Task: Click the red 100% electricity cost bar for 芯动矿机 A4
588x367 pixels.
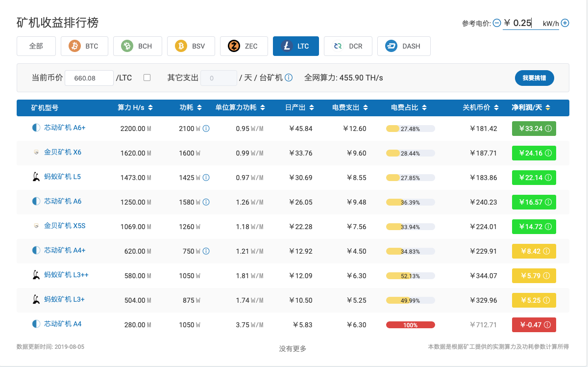Action: (410, 324)
